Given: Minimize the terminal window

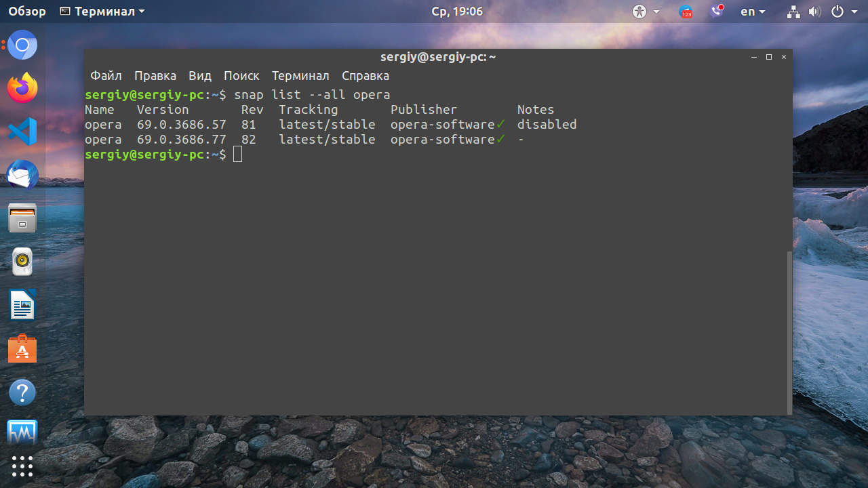Looking at the screenshot, I should 754,58.
